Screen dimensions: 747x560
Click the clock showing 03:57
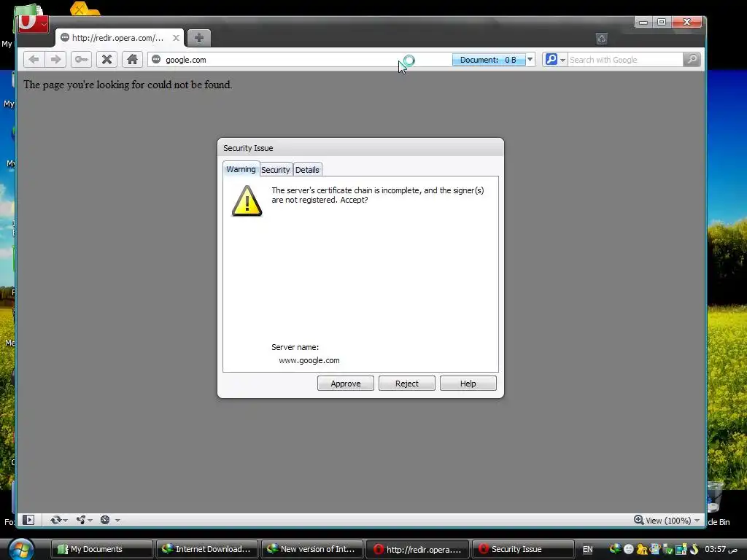click(721, 549)
